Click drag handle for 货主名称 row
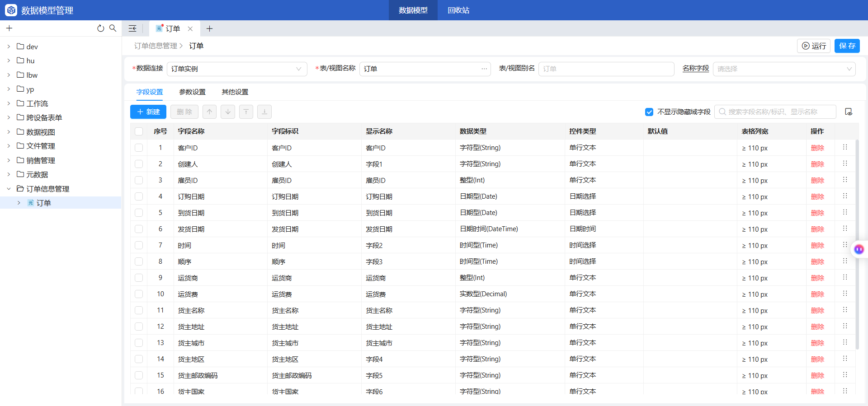 [x=845, y=310]
